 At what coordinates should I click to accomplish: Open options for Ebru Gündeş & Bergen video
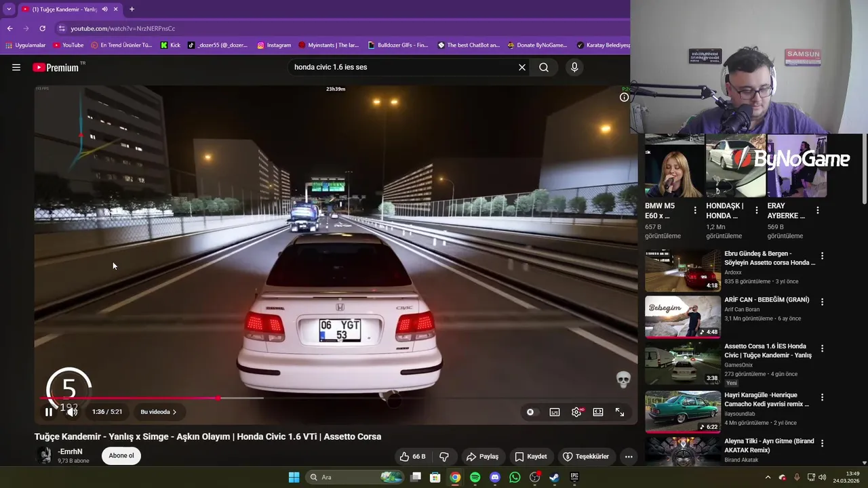822,256
